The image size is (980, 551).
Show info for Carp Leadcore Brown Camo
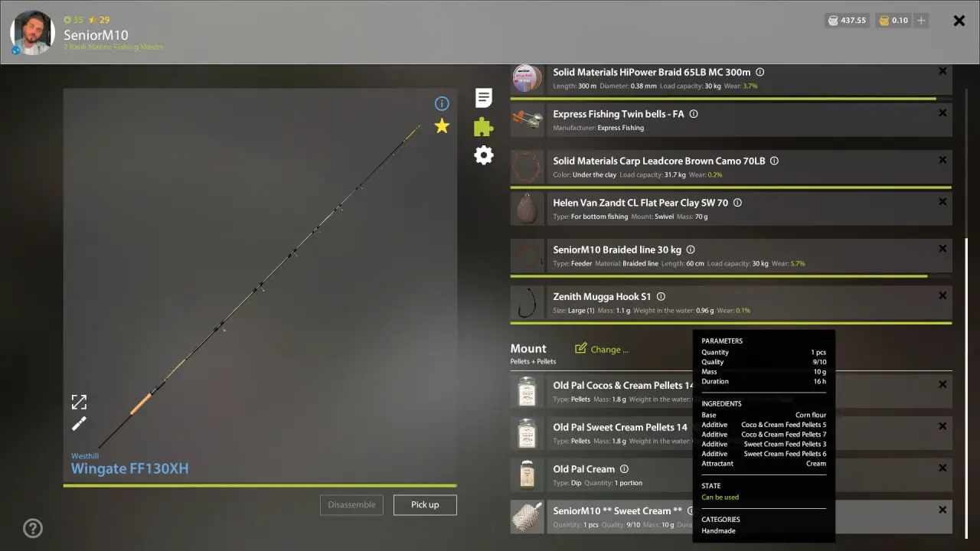coord(774,161)
